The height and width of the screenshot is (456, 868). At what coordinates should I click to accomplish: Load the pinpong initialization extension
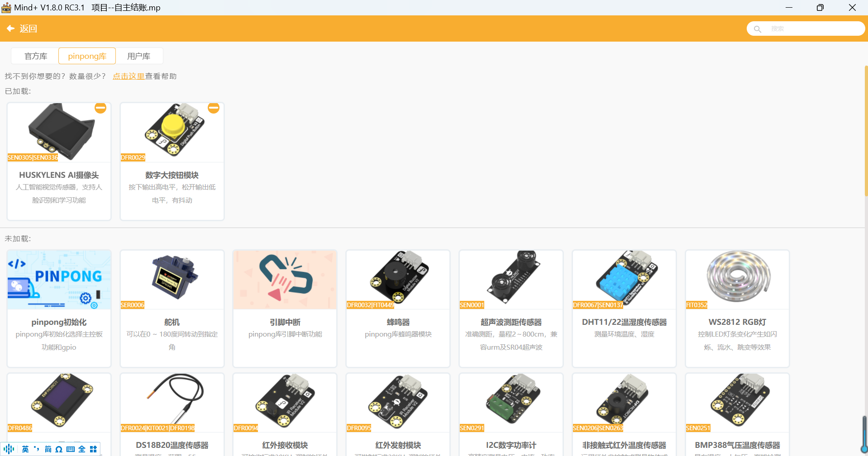point(59,309)
